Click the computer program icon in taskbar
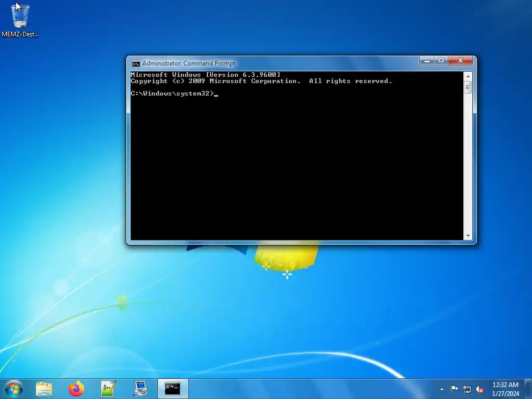Image resolution: width=532 pixels, height=399 pixels. coord(140,389)
